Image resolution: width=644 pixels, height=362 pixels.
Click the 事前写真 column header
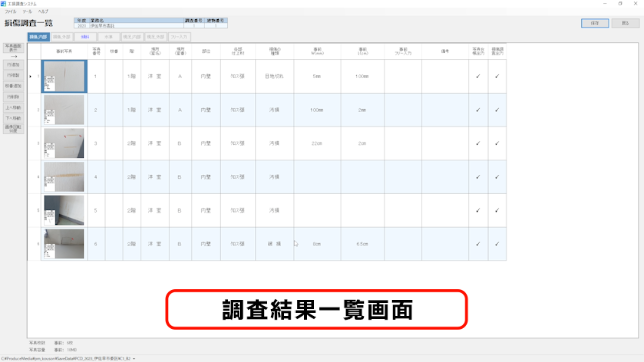(64, 51)
